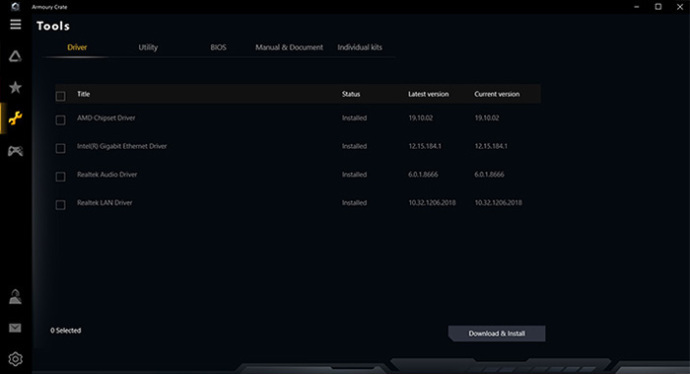Open the featured star icon page
690x374 pixels.
point(15,87)
